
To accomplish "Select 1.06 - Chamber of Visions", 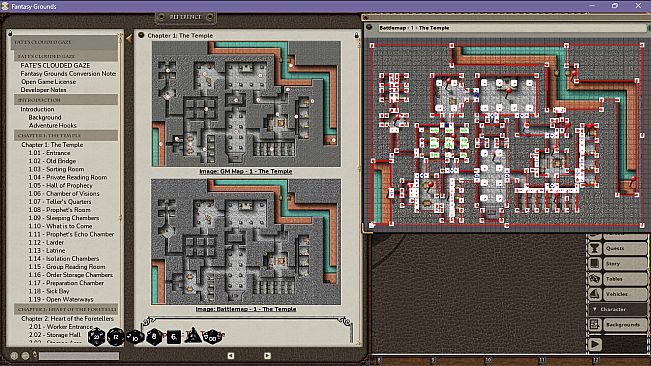I will coord(64,193).
